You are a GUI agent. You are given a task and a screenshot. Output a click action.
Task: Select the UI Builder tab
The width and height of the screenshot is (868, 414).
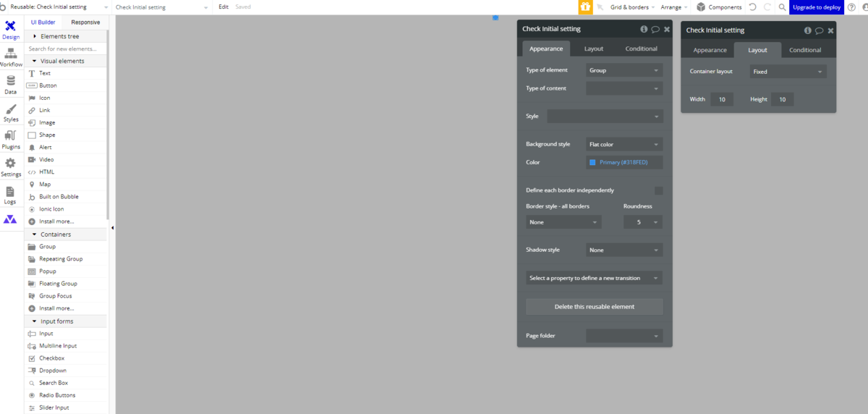(x=42, y=22)
